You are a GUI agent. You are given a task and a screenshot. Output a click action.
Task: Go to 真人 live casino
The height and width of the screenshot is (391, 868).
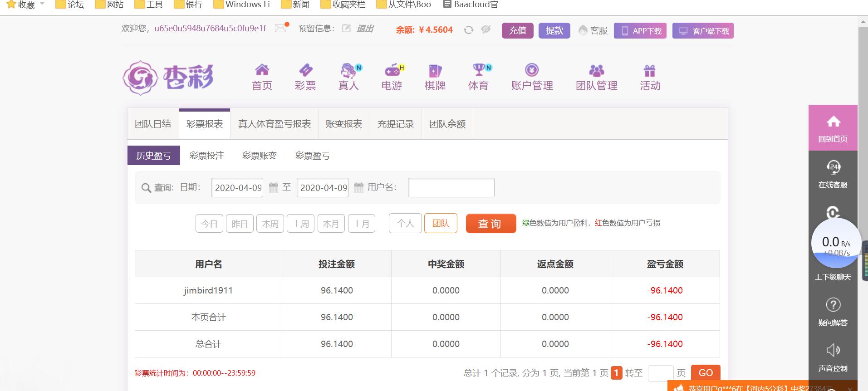[x=349, y=77]
